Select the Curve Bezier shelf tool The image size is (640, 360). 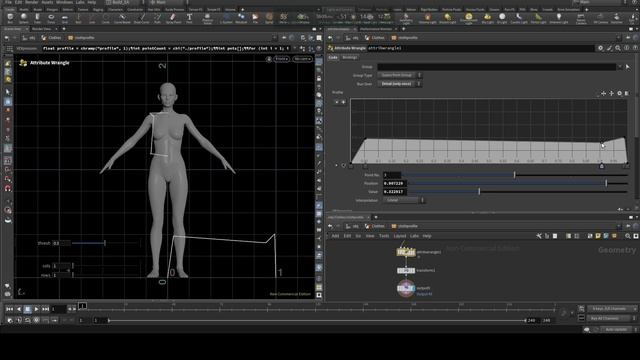(122, 18)
